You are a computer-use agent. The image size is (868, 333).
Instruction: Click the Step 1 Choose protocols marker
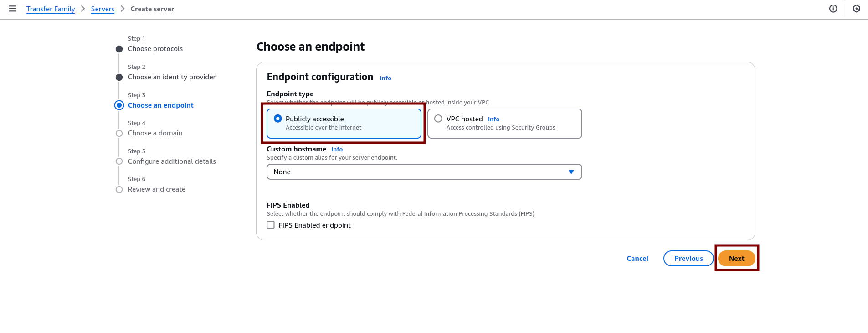[119, 49]
